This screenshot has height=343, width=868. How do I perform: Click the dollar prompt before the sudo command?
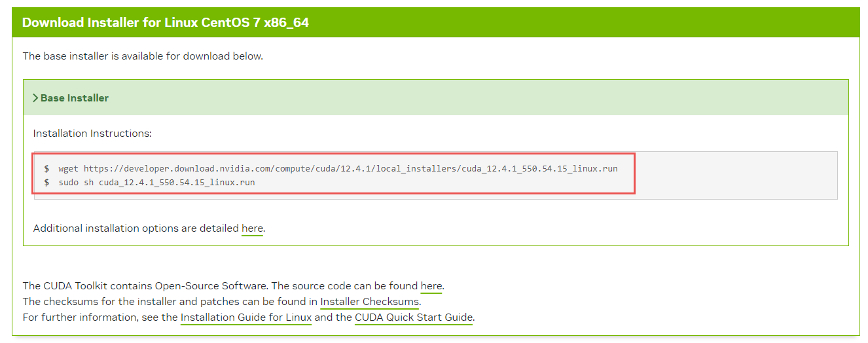46,183
